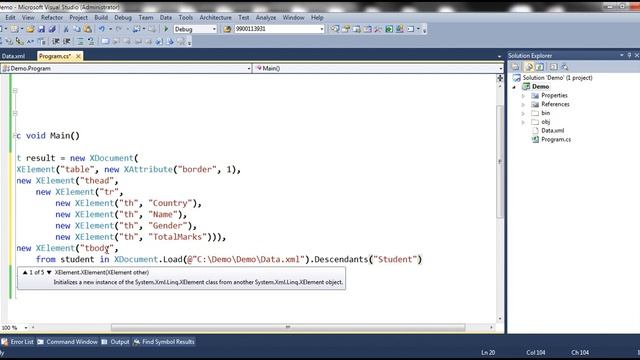The height and width of the screenshot is (360, 640).
Task: Click the Undo arrow icon
Action: (x=102, y=29)
